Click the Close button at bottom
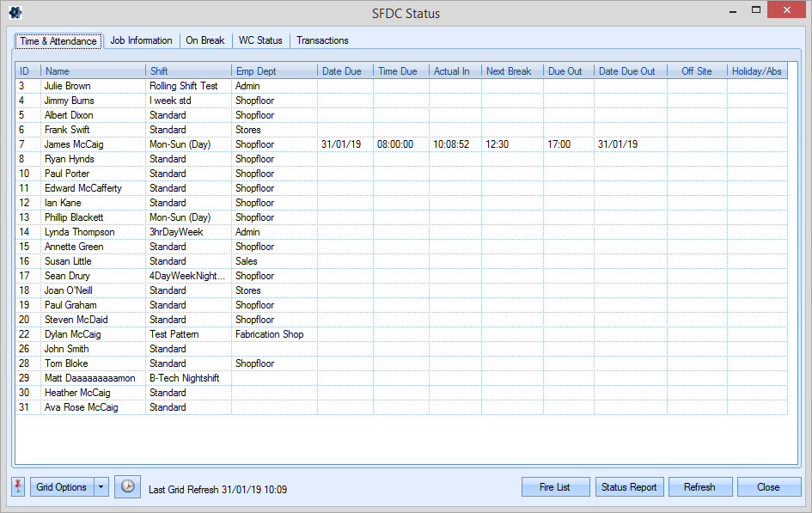This screenshot has height=513, width=812. tap(768, 486)
